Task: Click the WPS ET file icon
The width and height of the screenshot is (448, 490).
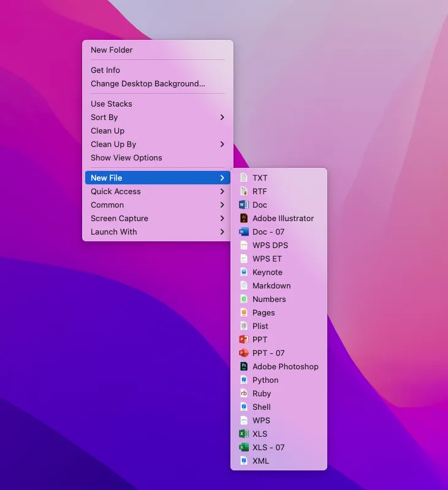Action: pyautogui.click(x=244, y=258)
